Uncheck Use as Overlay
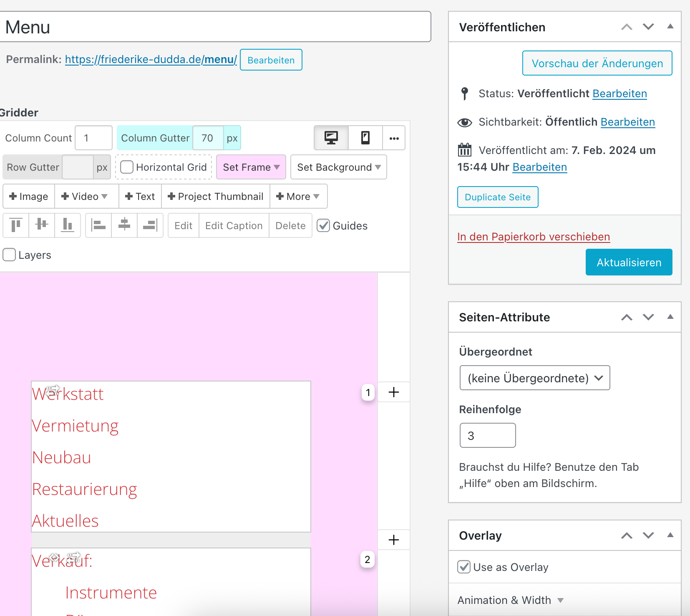This screenshot has width=690, height=616. pos(464,567)
